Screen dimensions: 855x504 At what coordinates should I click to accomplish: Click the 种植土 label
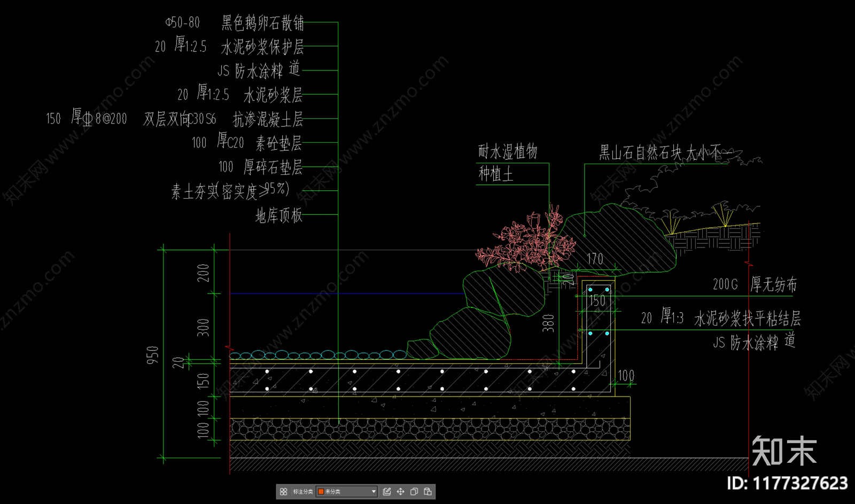tap(496, 174)
